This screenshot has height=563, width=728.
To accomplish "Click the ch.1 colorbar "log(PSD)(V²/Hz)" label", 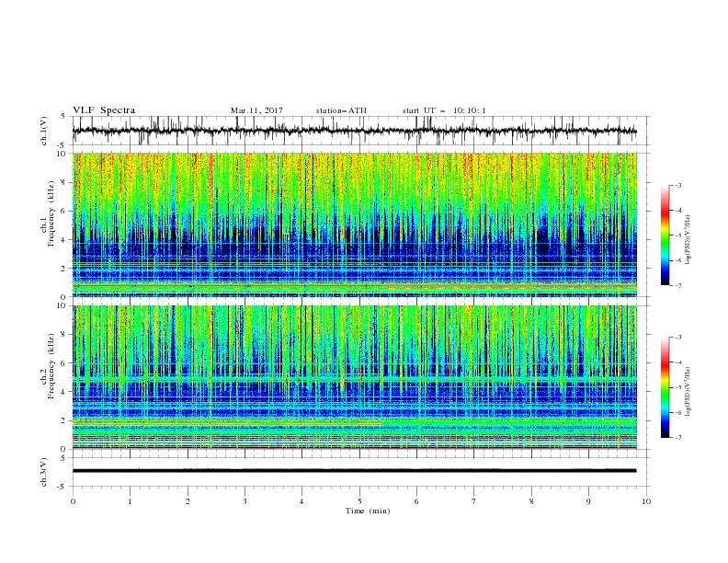I will [688, 240].
